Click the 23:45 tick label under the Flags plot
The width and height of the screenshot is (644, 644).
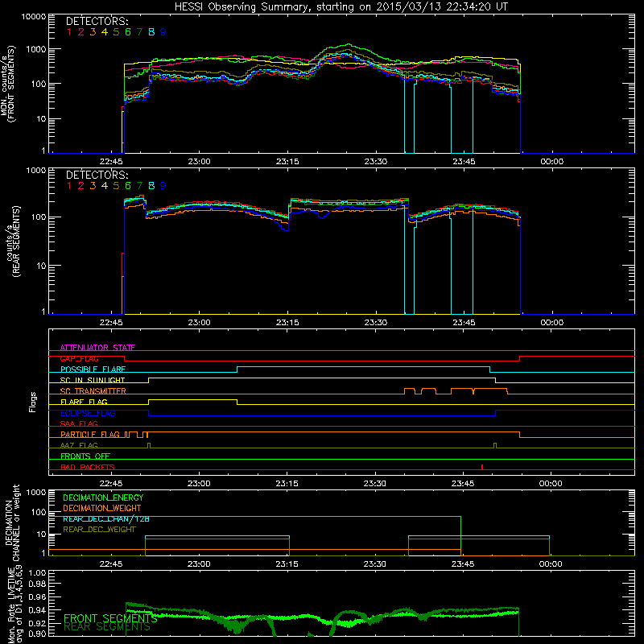pyautogui.click(x=463, y=484)
